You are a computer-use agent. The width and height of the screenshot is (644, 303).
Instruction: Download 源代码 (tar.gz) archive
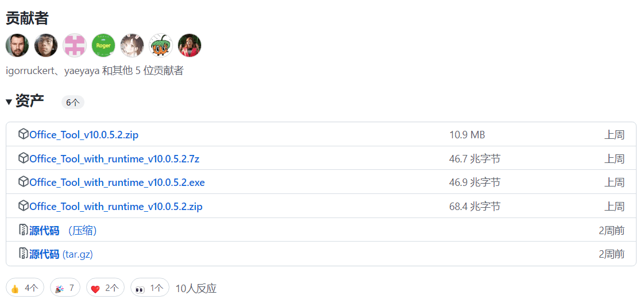click(x=61, y=254)
